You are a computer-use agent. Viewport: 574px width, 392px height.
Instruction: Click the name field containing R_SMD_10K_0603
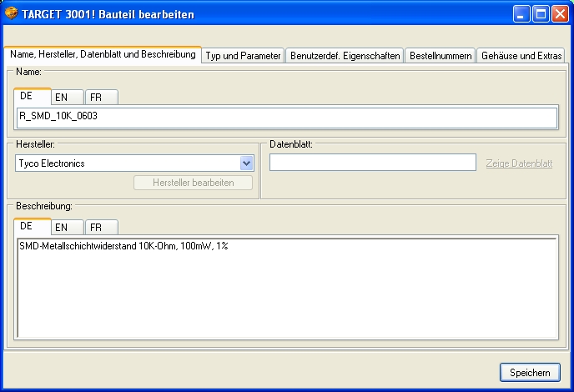click(x=286, y=117)
